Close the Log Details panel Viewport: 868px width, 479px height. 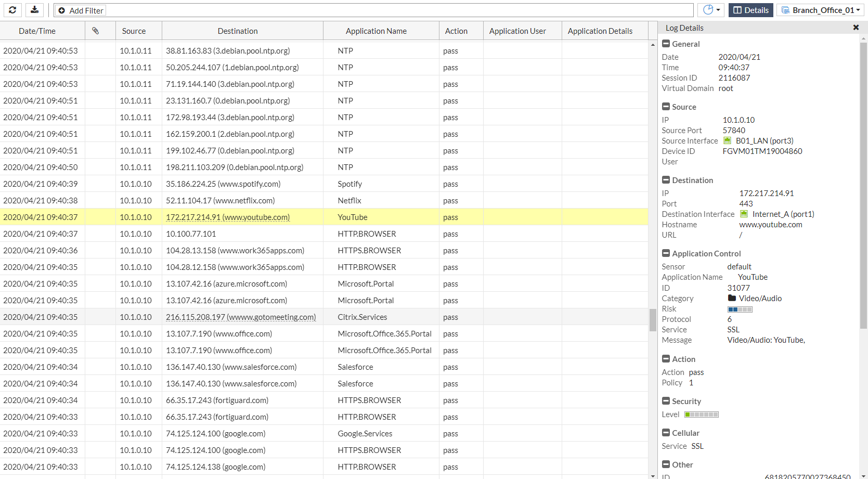pos(856,28)
